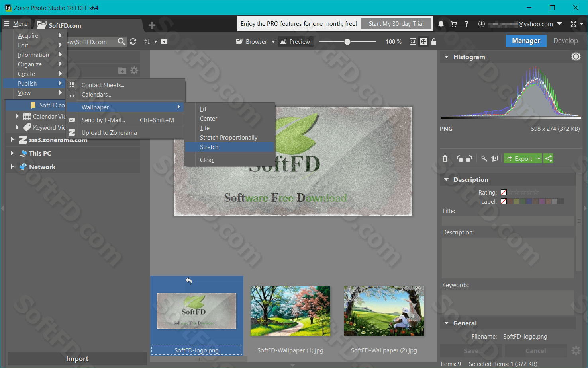Click the Keywords input field
This screenshot has width=588, height=368.
[508, 303]
